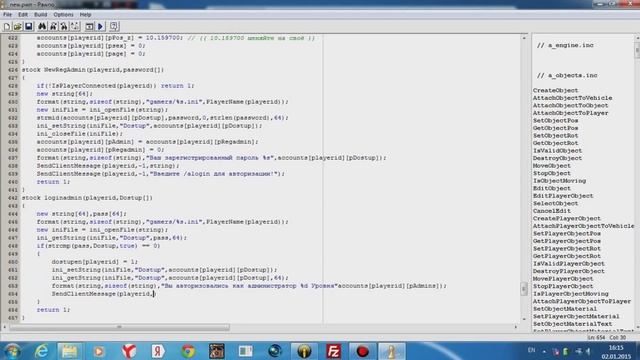640x360 pixels.
Task: Open the Build menu
Action: [40, 15]
